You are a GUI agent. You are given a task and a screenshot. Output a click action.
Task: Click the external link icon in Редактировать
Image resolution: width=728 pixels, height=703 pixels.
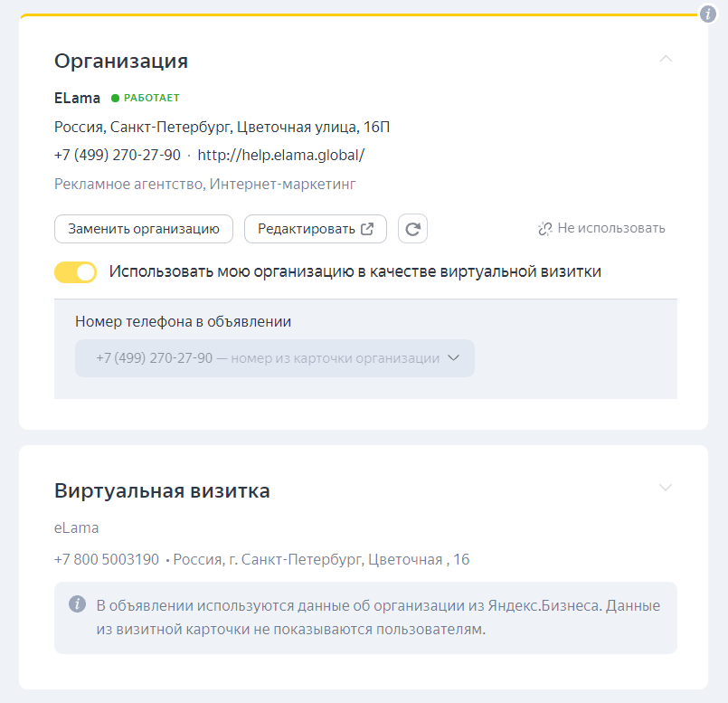(x=367, y=229)
